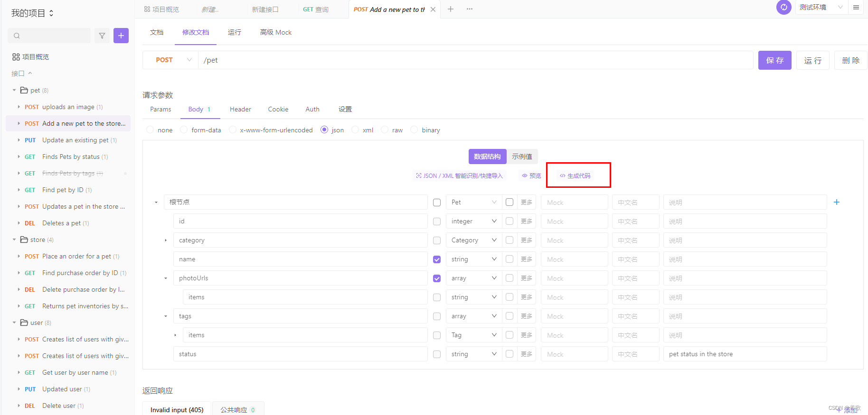Open Deletes a pet endpoint
The height and width of the screenshot is (415, 868).
tap(62, 223)
